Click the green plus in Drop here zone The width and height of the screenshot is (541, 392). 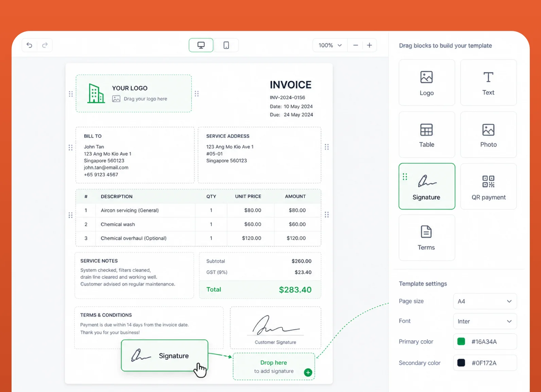pyautogui.click(x=308, y=373)
